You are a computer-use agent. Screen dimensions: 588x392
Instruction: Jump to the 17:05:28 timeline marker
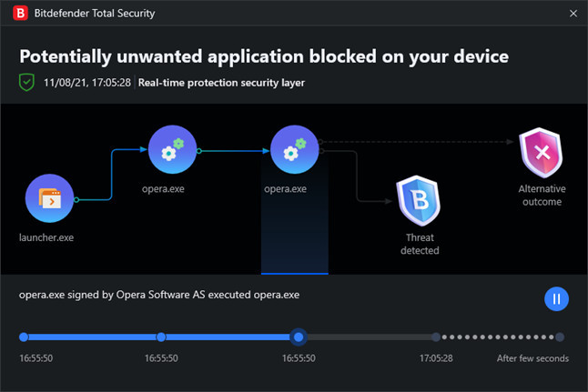[436, 337]
